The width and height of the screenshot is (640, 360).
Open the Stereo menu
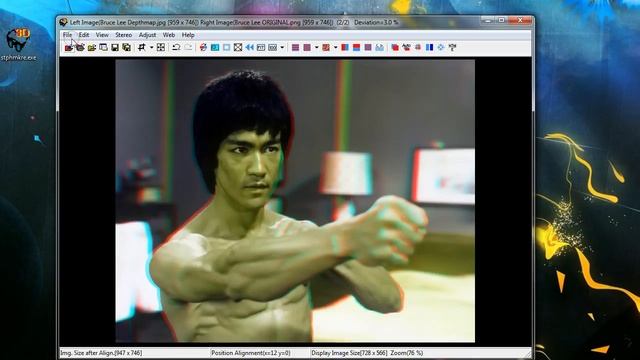click(123, 35)
